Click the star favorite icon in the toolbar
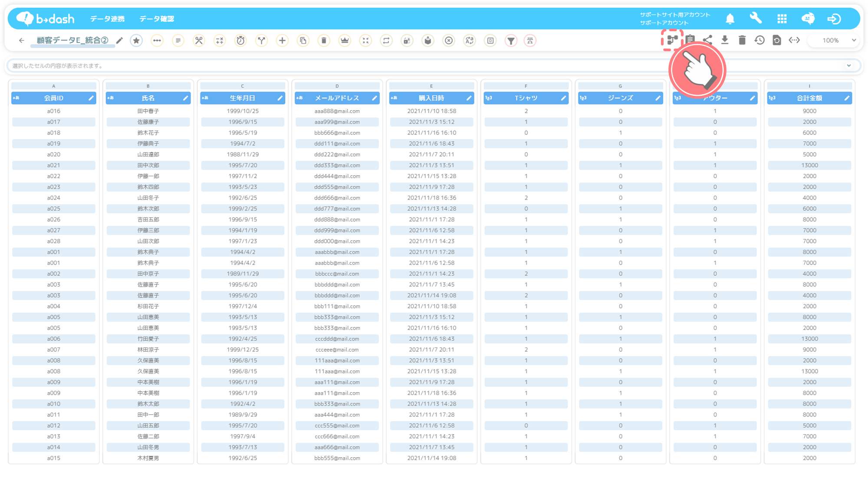868x488 pixels. coord(136,40)
